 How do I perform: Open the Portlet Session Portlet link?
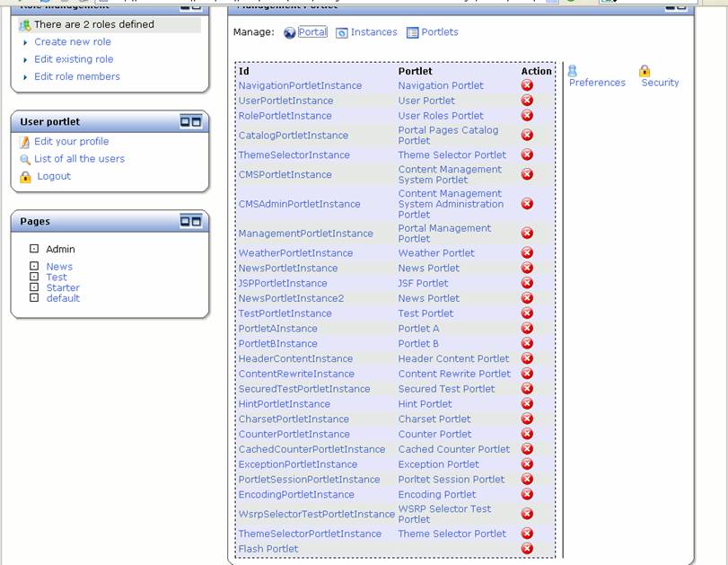452,479
